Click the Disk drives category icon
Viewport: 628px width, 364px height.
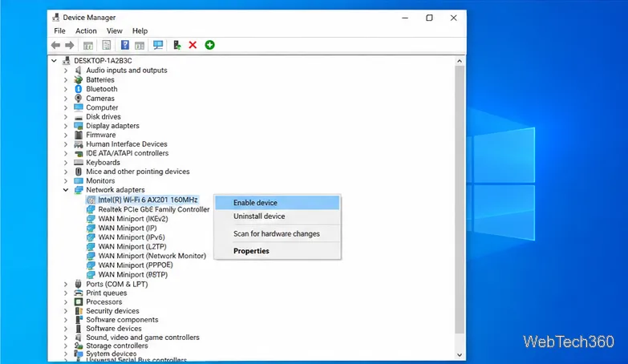tap(79, 117)
